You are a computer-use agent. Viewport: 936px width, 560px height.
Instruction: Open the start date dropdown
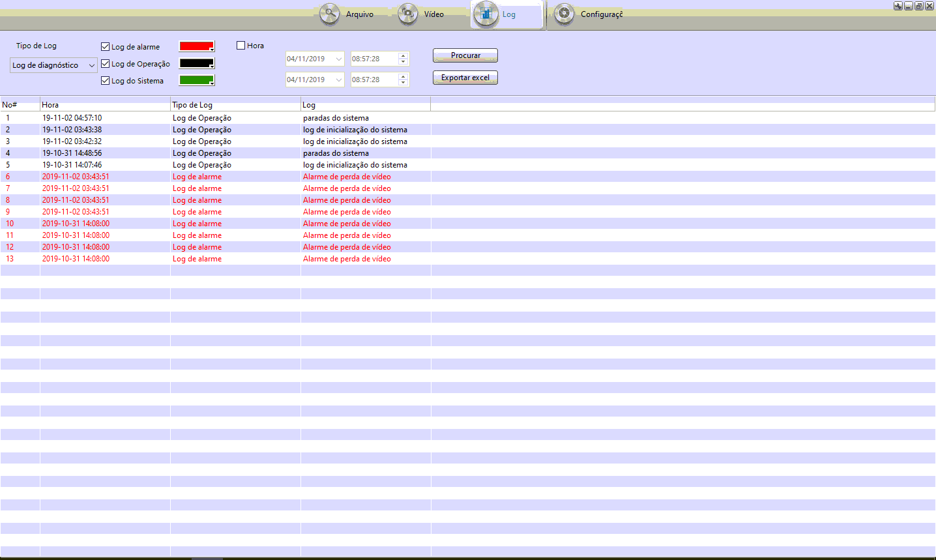(339, 59)
